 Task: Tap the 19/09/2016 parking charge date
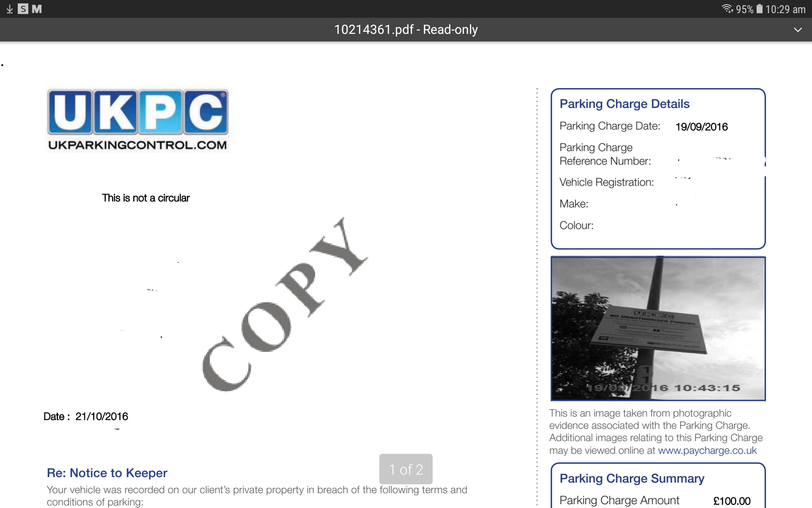click(x=701, y=127)
